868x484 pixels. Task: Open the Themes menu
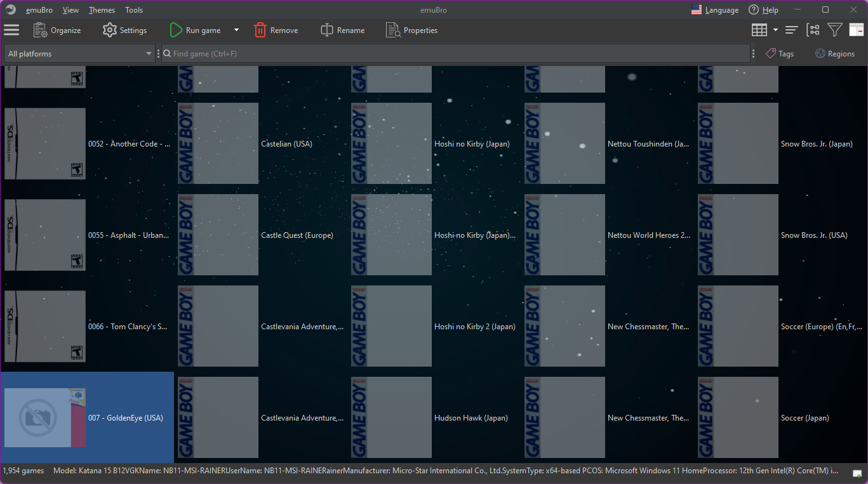(x=101, y=10)
